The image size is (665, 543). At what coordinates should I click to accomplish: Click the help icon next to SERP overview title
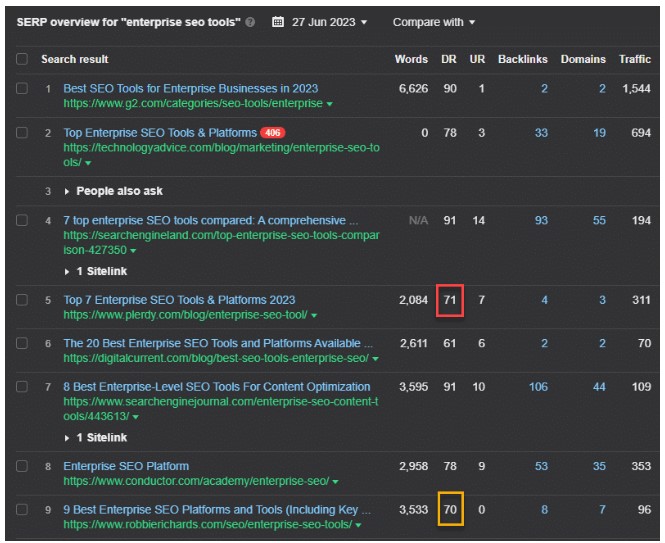(250, 22)
